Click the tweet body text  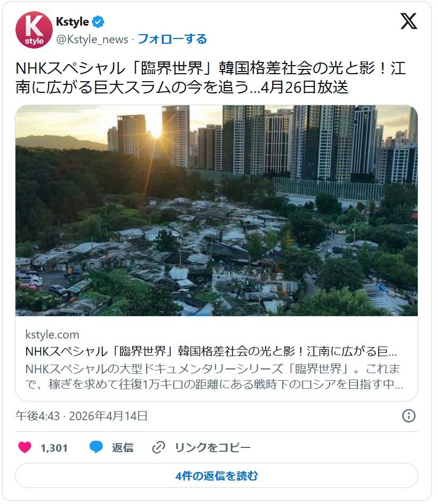click(211, 77)
